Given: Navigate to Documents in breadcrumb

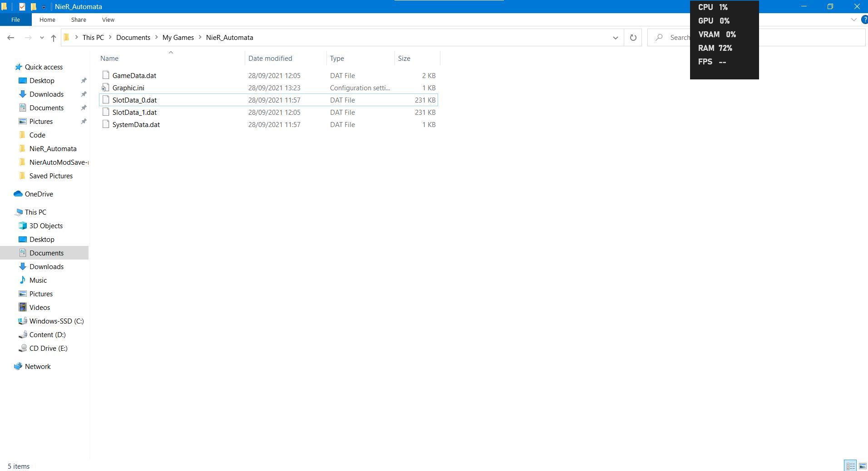Looking at the screenshot, I should pos(133,38).
